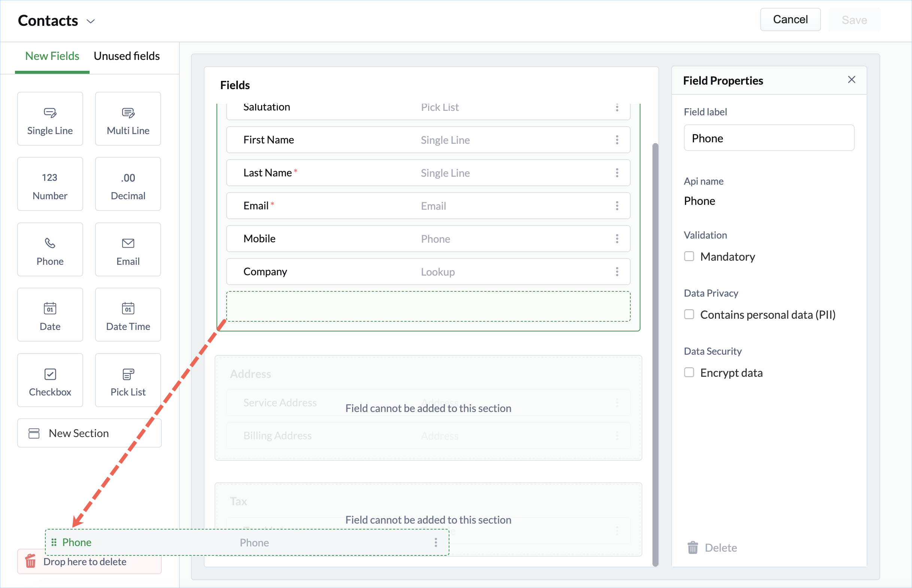Switch to the Unused fields tab
The height and width of the screenshot is (588, 912).
tap(127, 56)
